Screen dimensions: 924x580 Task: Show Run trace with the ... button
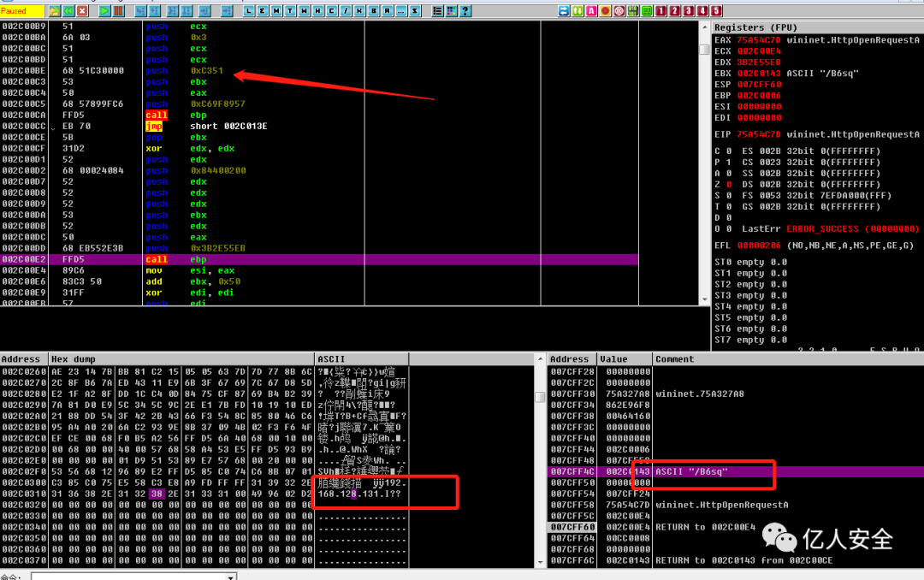401,10
